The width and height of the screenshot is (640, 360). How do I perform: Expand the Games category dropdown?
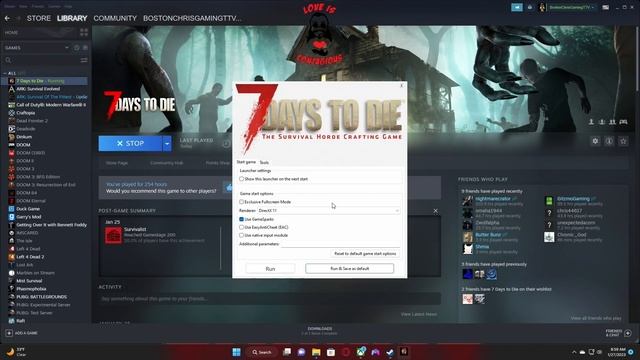point(67,48)
